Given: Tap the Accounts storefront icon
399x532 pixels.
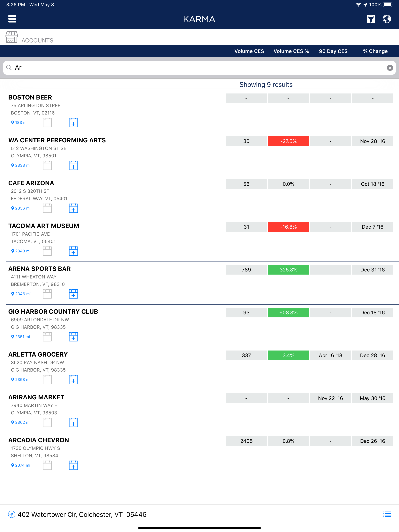Looking at the screenshot, I should (x=11, y=37).
